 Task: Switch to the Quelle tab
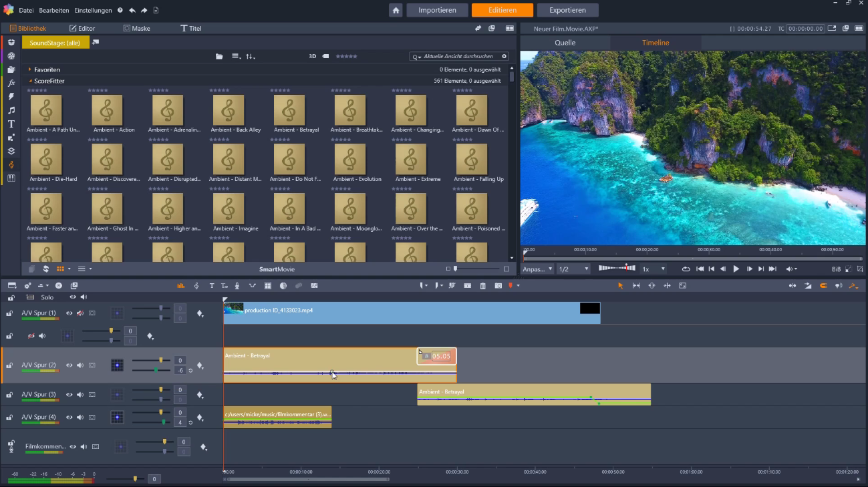(x=565, y=41)
